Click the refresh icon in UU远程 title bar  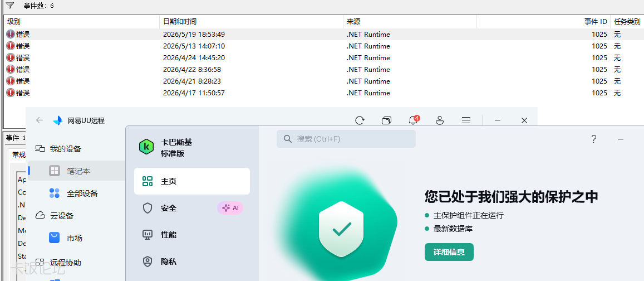[360, 120]
